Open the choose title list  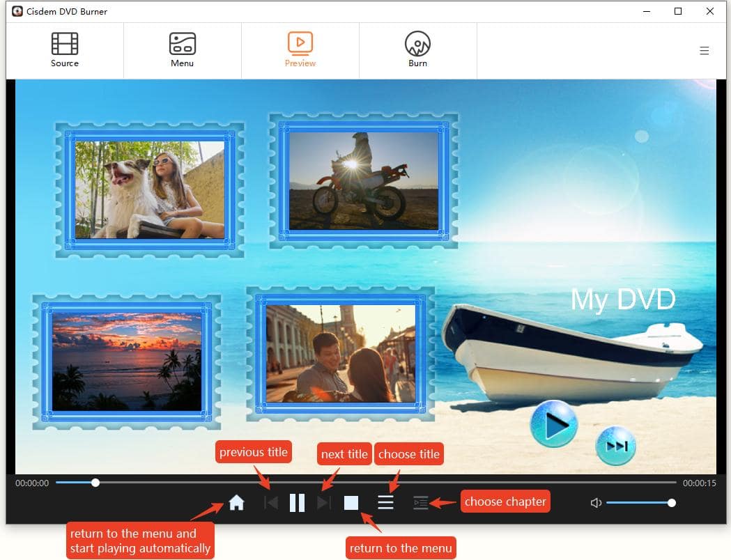[385, 503]
